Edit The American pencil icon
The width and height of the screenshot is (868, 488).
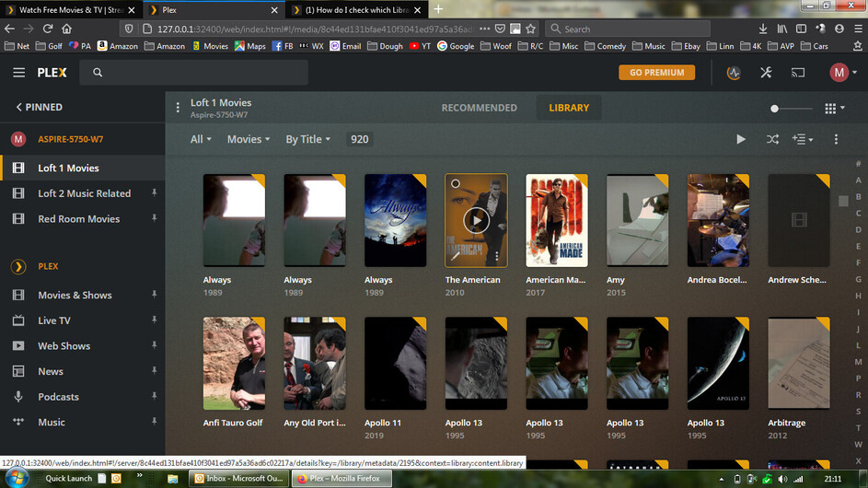(x=455, y=256)
